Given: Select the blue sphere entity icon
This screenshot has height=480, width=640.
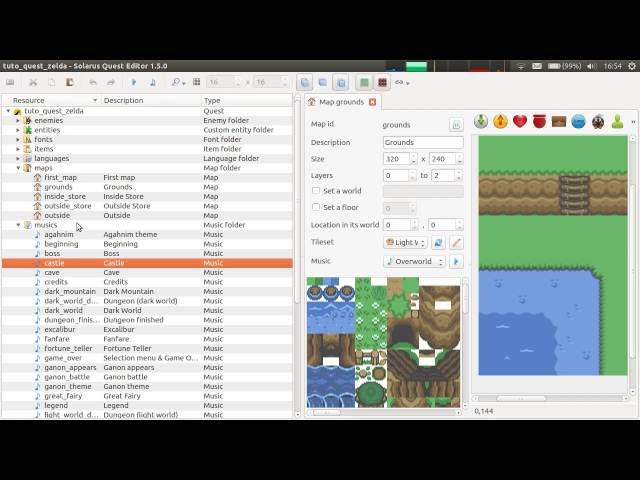Looking at the screenshot, I should pos(578,121).
